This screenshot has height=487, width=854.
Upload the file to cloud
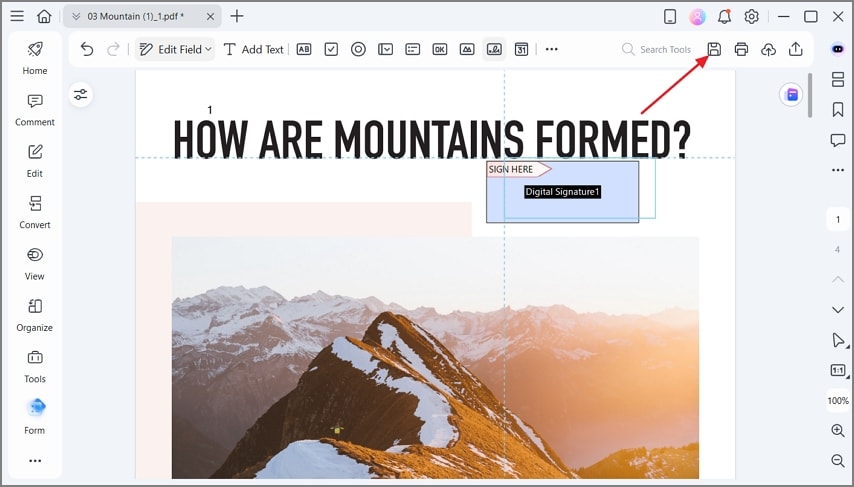(768, 49)
